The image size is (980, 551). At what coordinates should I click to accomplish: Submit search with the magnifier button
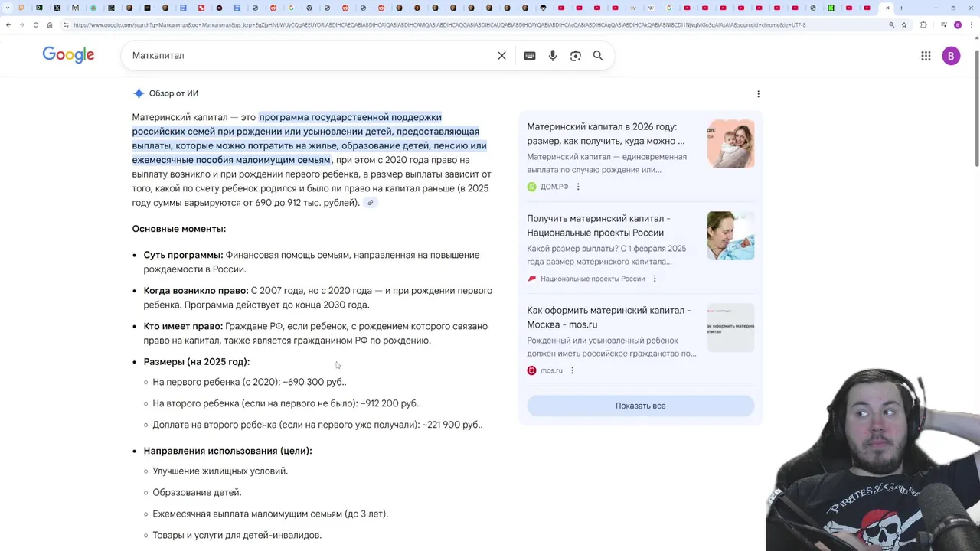598,56
